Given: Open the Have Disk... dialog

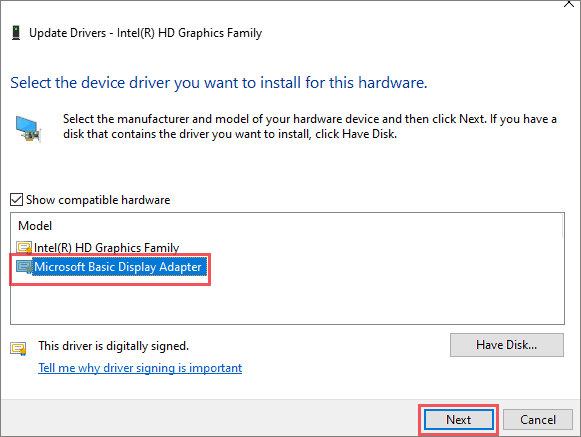Looking at the screenshot, I should point(507,345).
